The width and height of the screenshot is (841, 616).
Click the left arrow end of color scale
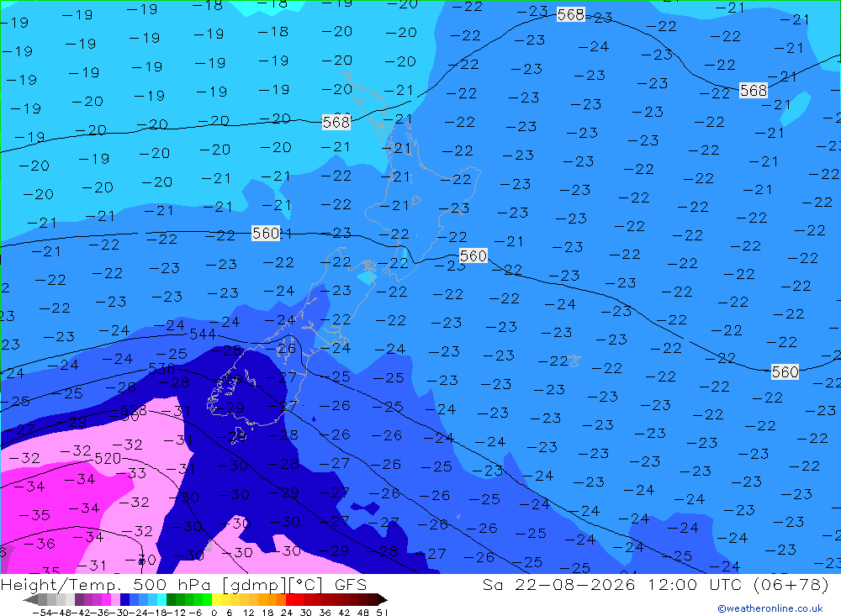tap(30, 599)
